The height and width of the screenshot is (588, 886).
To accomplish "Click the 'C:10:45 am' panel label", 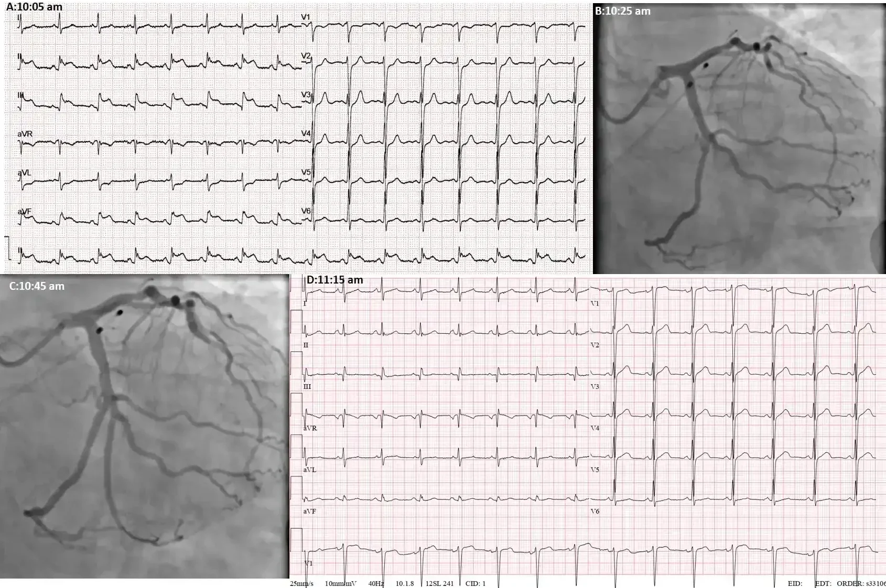I will click(x=37, y=286).
